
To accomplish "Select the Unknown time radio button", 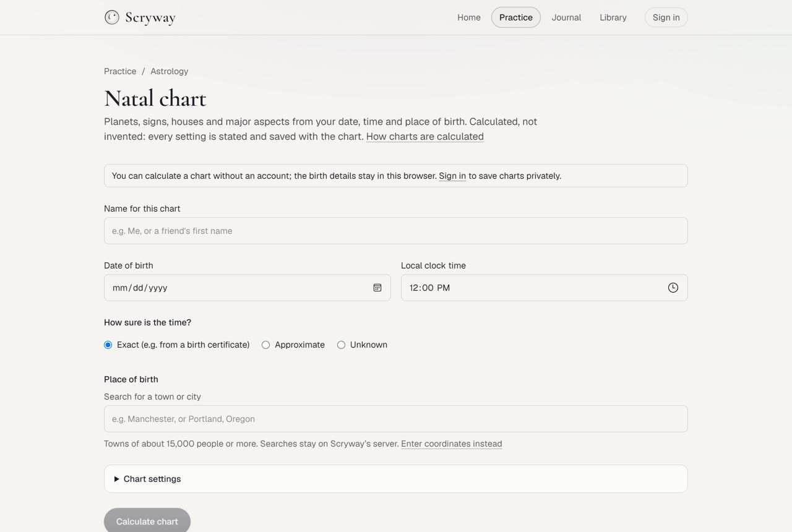I will click(341, 345).
